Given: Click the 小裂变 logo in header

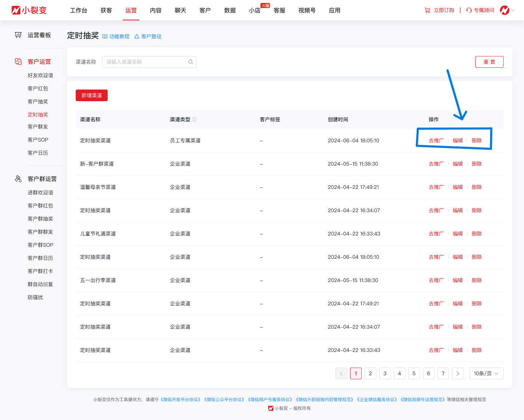Looking at the screenshot, I should pyautogui.click(x=29, y=10).
